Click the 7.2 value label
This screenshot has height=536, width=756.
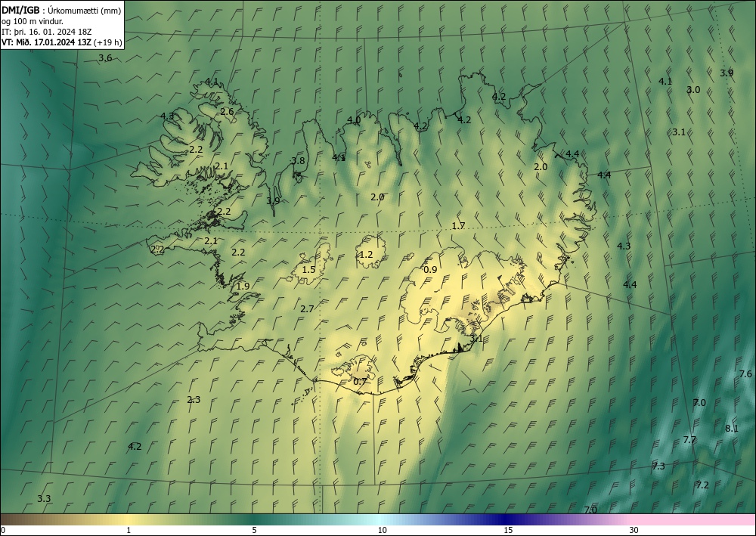click(702, 485)
